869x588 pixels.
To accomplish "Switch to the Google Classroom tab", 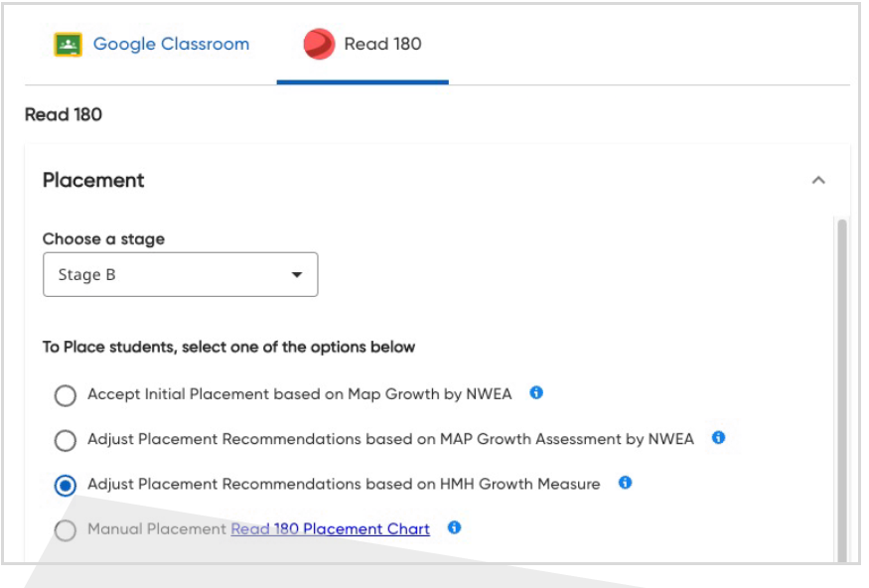I will point(171,45).
